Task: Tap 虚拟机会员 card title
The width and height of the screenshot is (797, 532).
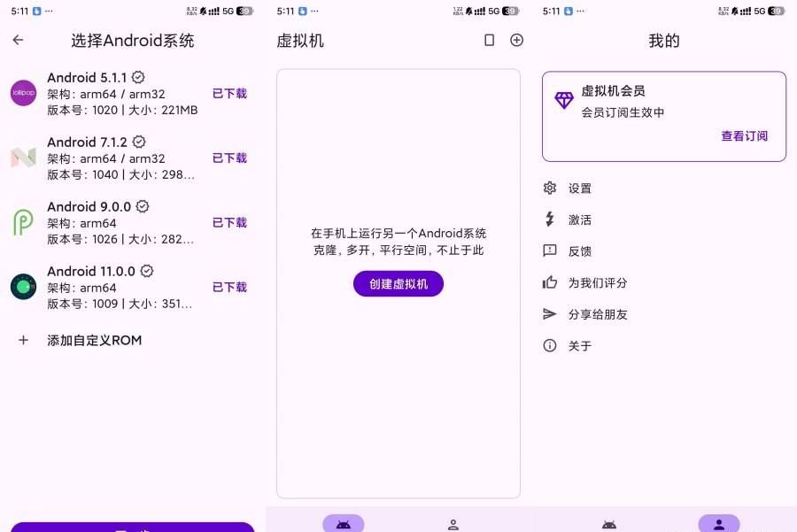Action: [613, 91]
